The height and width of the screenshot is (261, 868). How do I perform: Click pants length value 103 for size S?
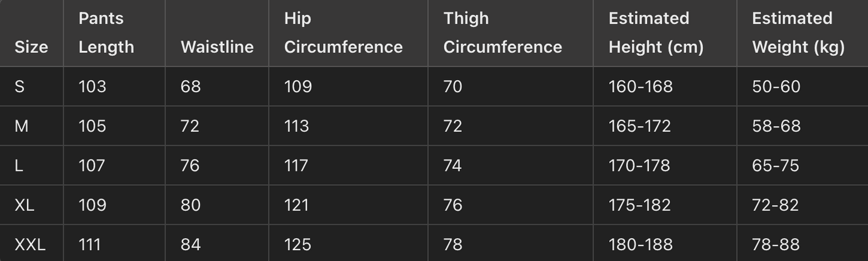click(93, 87)
